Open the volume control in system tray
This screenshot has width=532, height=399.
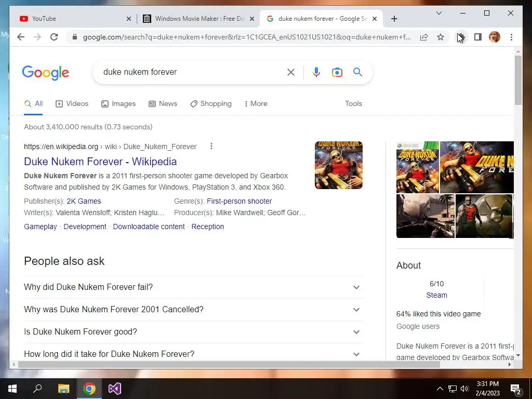click(x=464, y=389)
